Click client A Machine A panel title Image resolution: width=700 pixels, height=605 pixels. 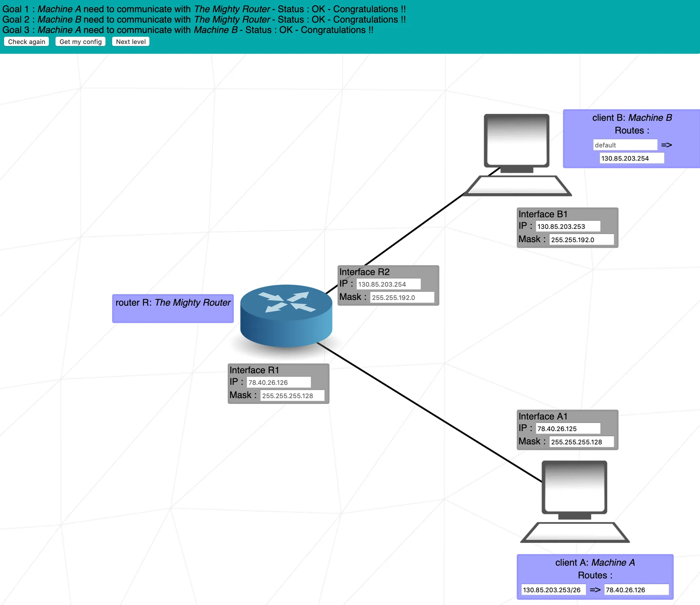coord(595,562)
